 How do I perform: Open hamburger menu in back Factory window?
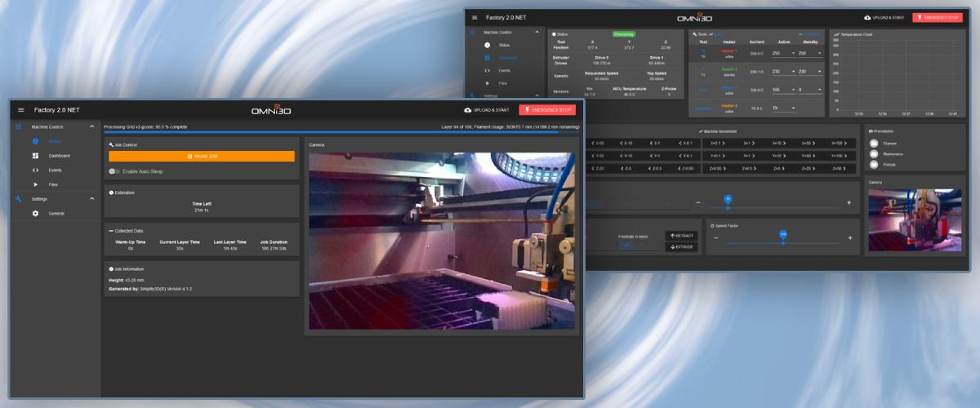click(x=474, y=17)
